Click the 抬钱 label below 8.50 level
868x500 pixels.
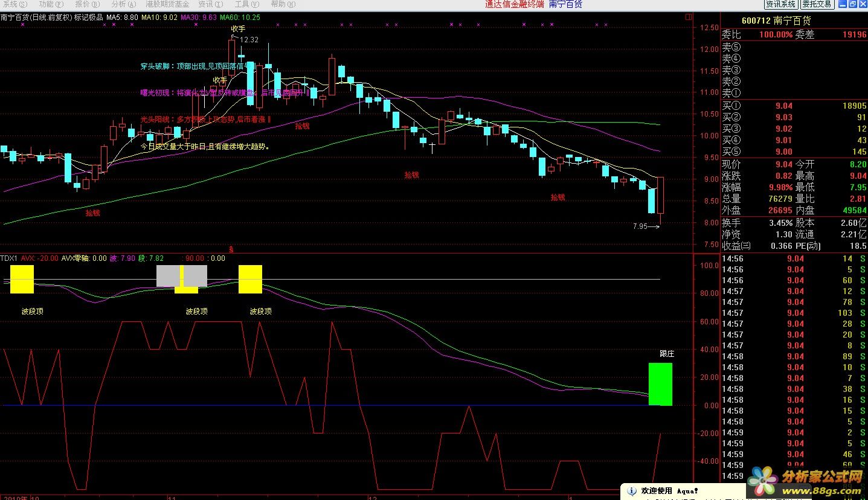click(x=92, y=213)
